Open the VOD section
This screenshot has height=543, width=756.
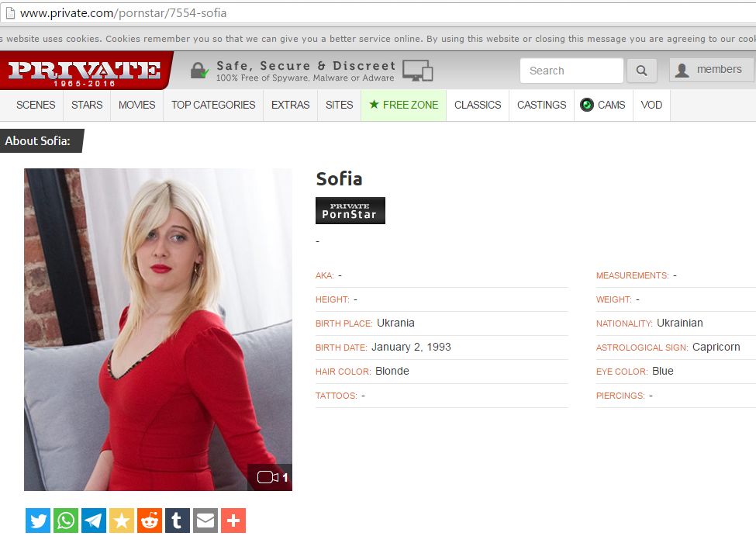651,105
